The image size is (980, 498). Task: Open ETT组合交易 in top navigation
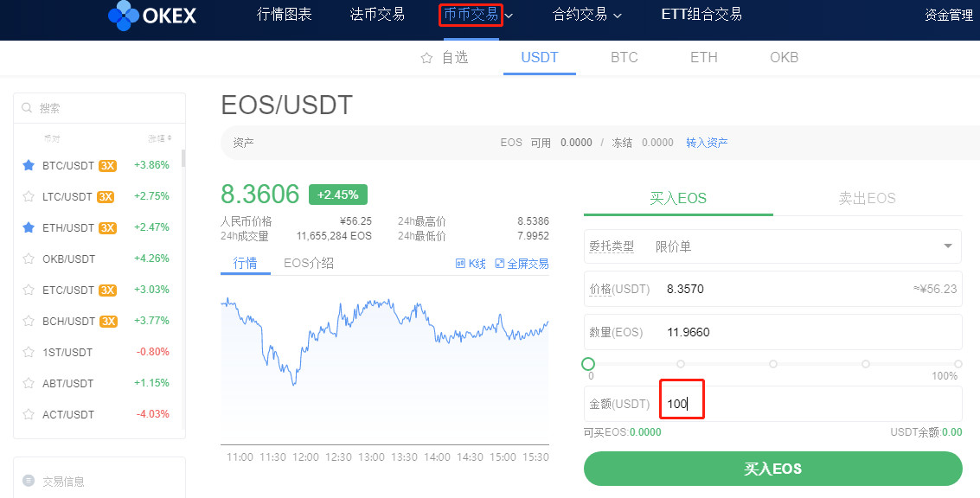(x=701, y=15)
